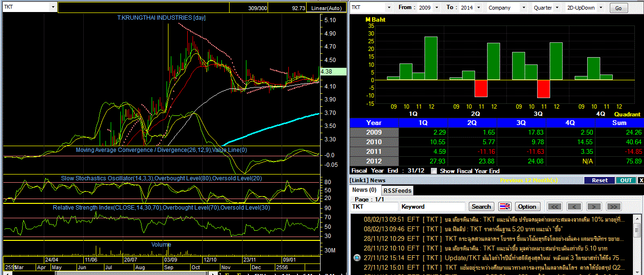Open the 2D-UpDown chart style dropdown
Screen dimensions: 644x275
[600, 8]
